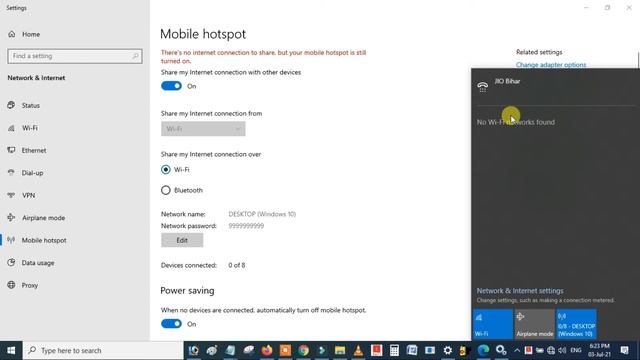Select the Bluetooth radio button

click(x=166, y=190)
